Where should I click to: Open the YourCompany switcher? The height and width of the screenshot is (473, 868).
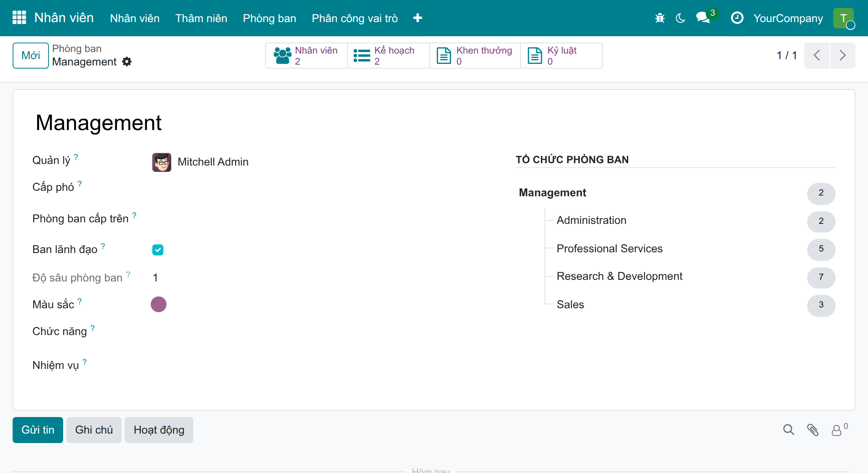(788, 18)
